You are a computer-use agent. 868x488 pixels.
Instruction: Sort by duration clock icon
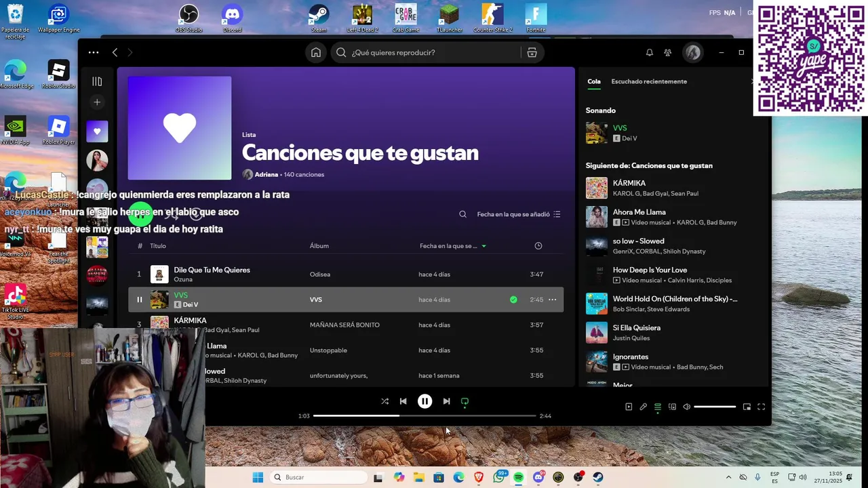pos(538,246)
